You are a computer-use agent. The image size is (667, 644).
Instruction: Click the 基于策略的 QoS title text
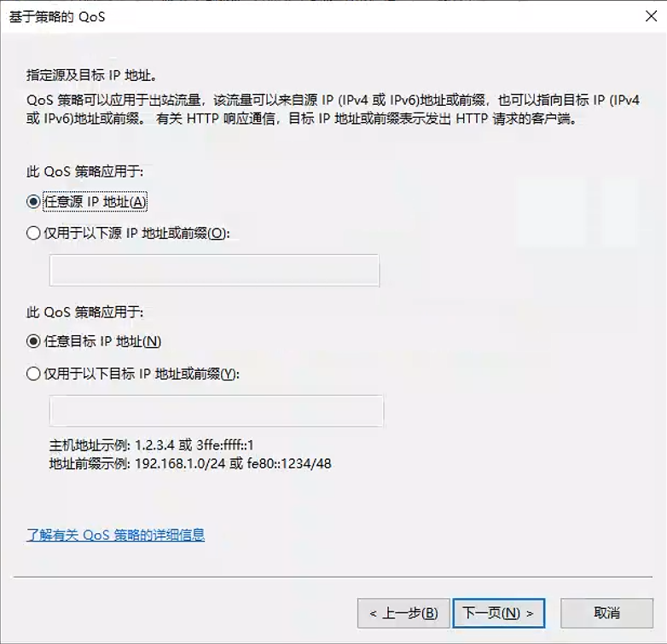tap(57, 17)
